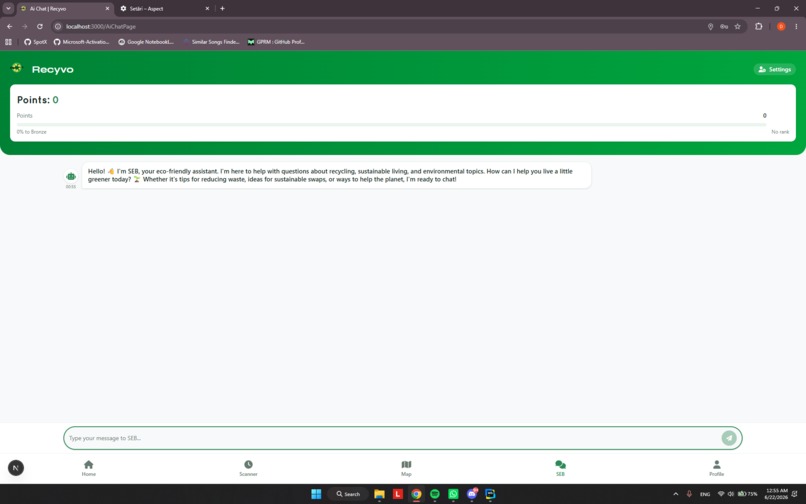The height and width of the screenshot is (504, 806).
Task: Click the battery 75% indicator
Action: pos(748,494)
